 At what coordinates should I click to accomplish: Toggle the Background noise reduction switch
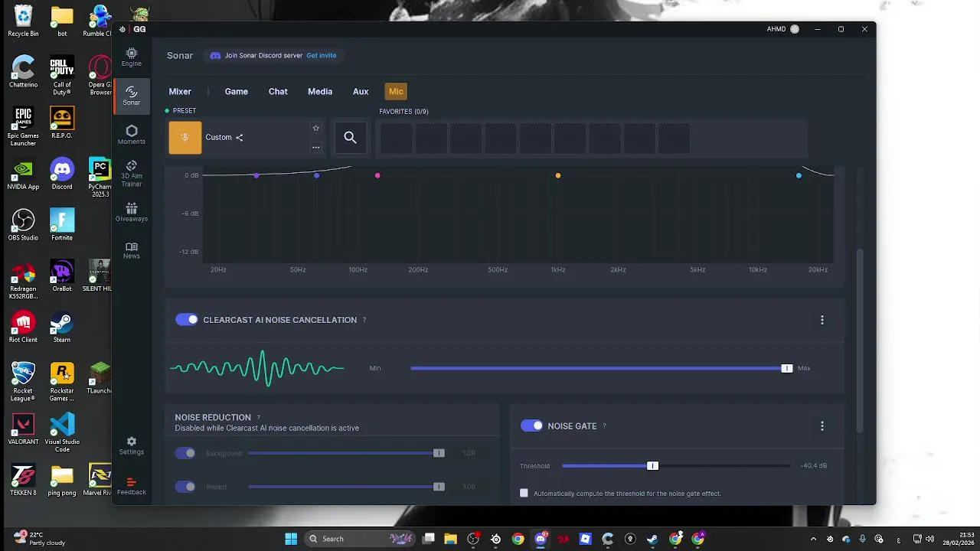185,453
